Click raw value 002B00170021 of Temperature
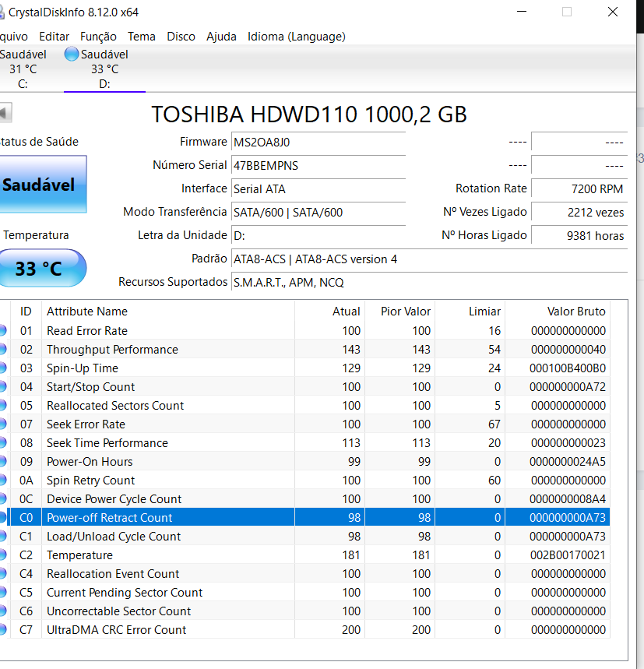The width and height of the screenshot is (644, 669). pyautogui.click(x=568, y=555)
